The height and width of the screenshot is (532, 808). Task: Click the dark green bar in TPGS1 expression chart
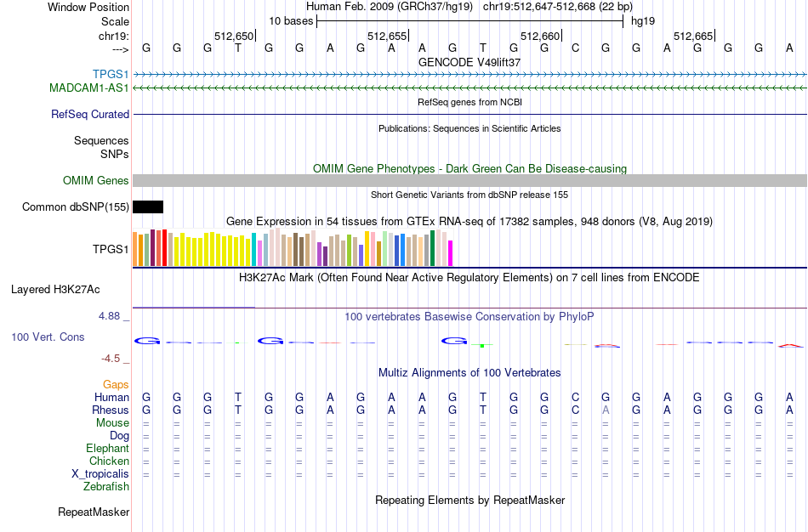[x=432, y=248]
